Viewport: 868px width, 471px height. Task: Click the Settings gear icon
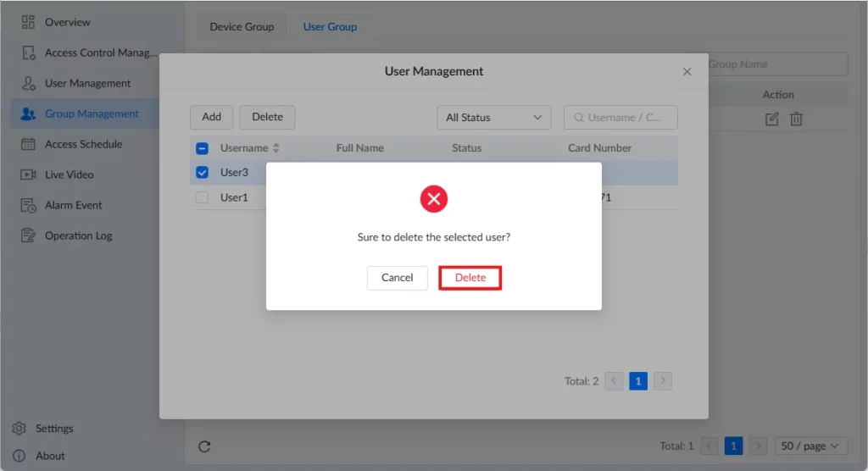tap(19, 429)
